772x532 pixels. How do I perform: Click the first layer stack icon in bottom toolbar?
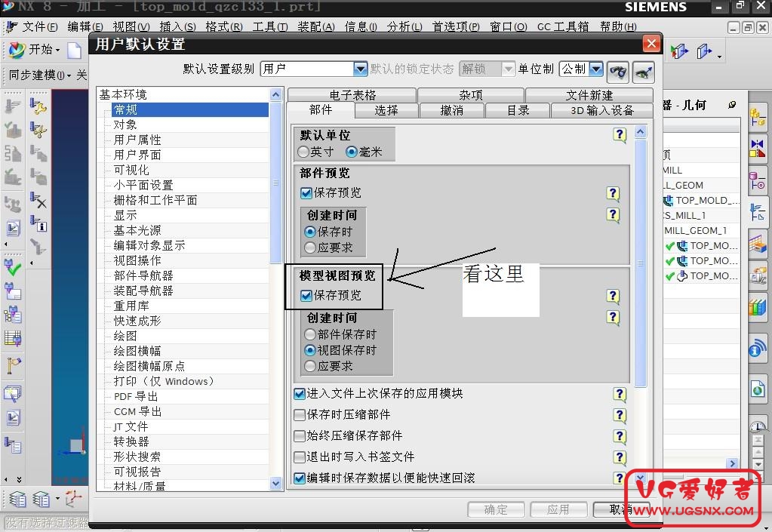[x=17, y=499]
